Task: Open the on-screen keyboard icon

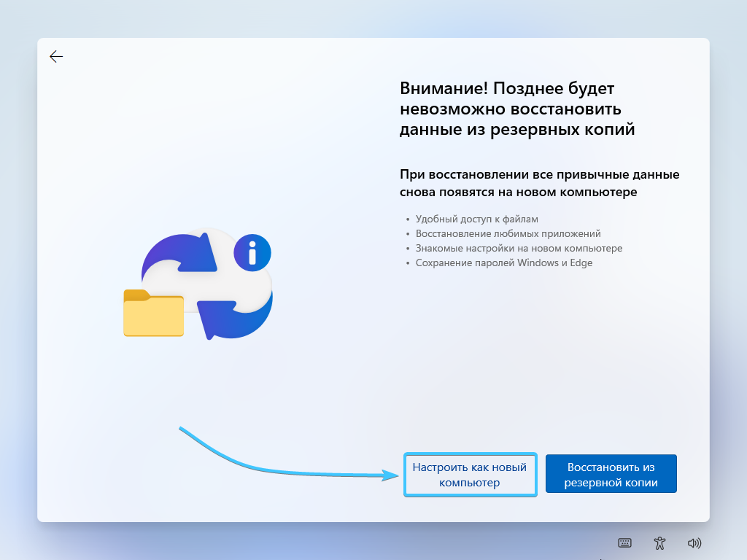Action: [624, 542]
